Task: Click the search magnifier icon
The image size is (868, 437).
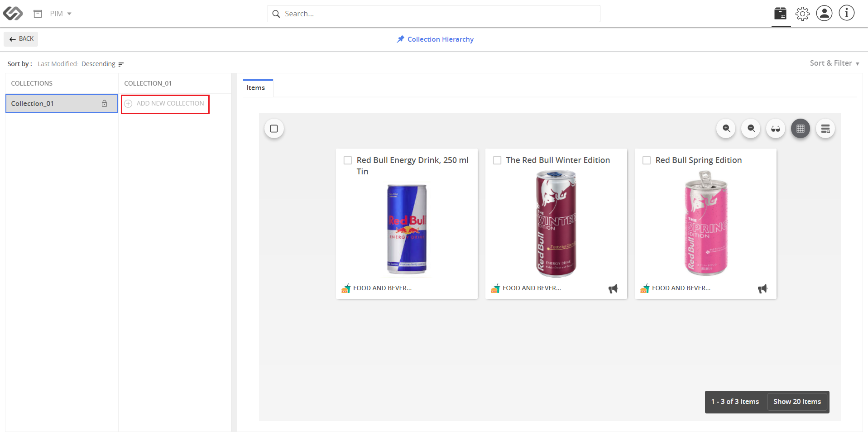Action: click(x=276, y=14)
